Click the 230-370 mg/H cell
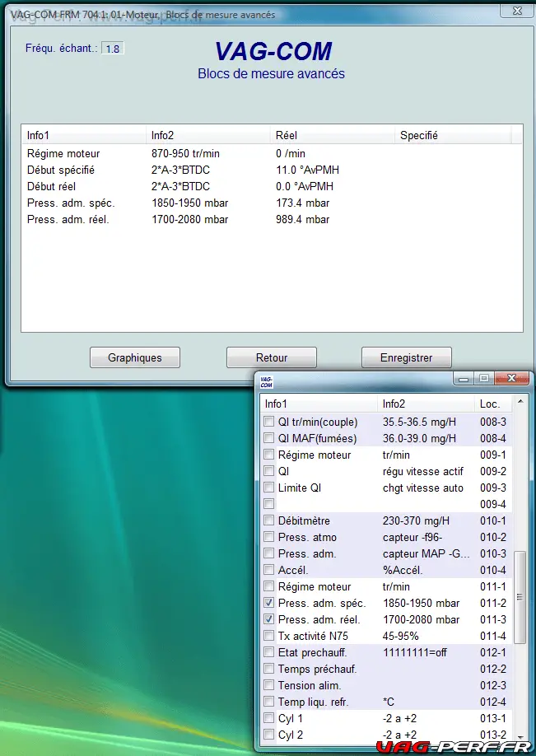 pos(416,520)
